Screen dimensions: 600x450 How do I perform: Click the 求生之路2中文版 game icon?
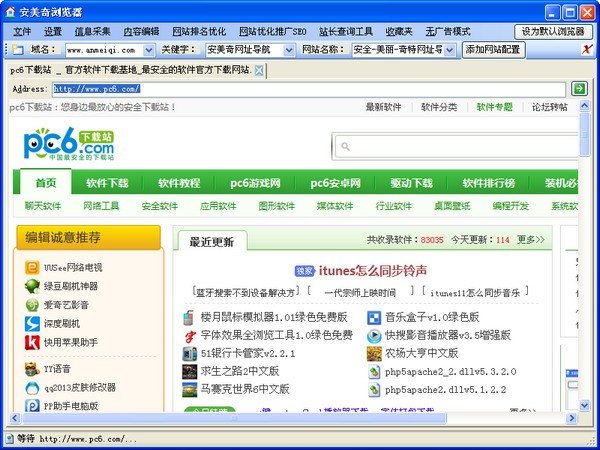(x=189, y=372)
